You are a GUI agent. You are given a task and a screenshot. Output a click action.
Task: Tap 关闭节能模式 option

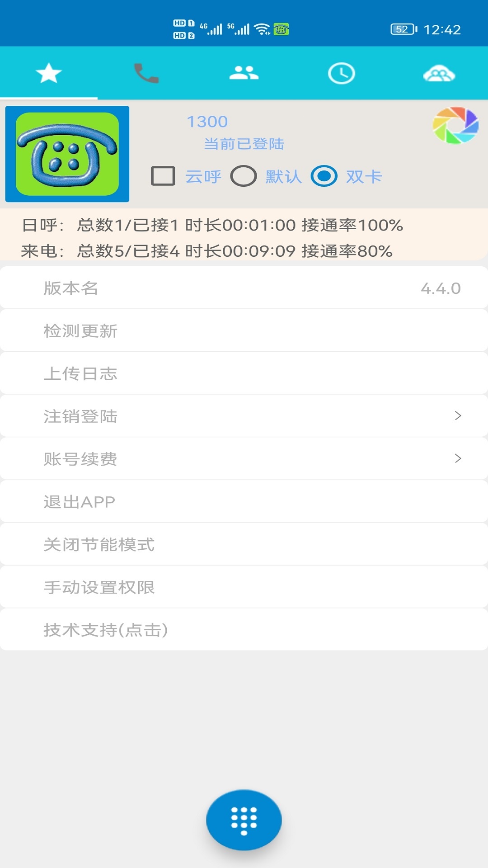[99, 544]
